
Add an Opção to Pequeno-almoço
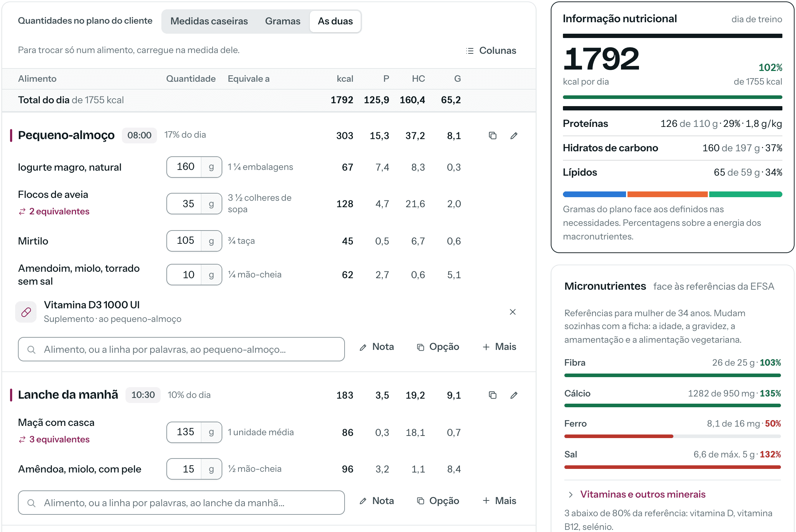click(438, 347)
